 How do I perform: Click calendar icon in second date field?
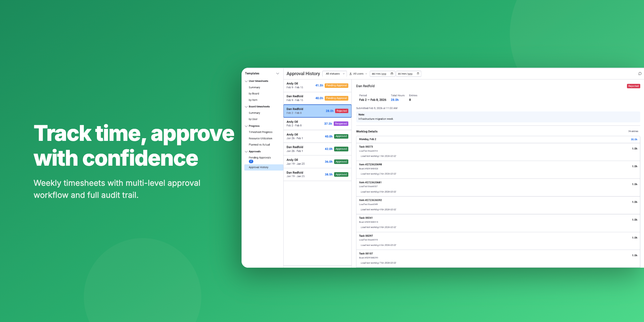(x=418, y=74)
